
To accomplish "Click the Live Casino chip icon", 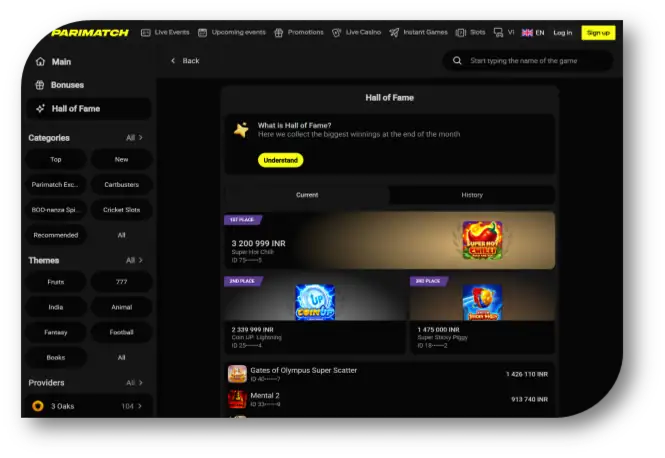I will tap(336, 33).
